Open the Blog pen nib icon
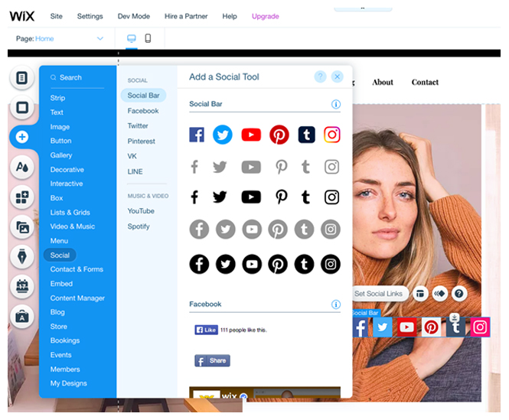509x420 pixels. point(21,257)
